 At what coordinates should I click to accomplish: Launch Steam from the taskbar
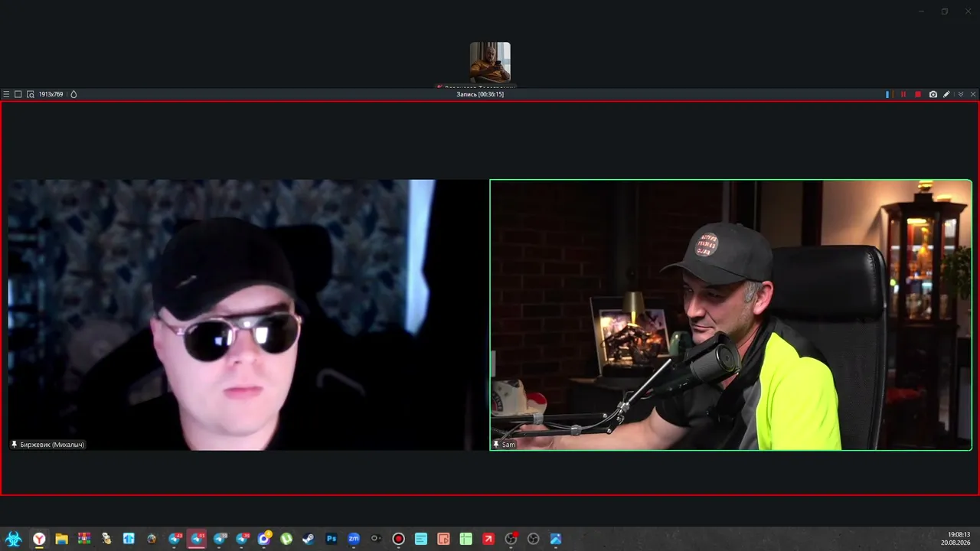tap(309, 539)
